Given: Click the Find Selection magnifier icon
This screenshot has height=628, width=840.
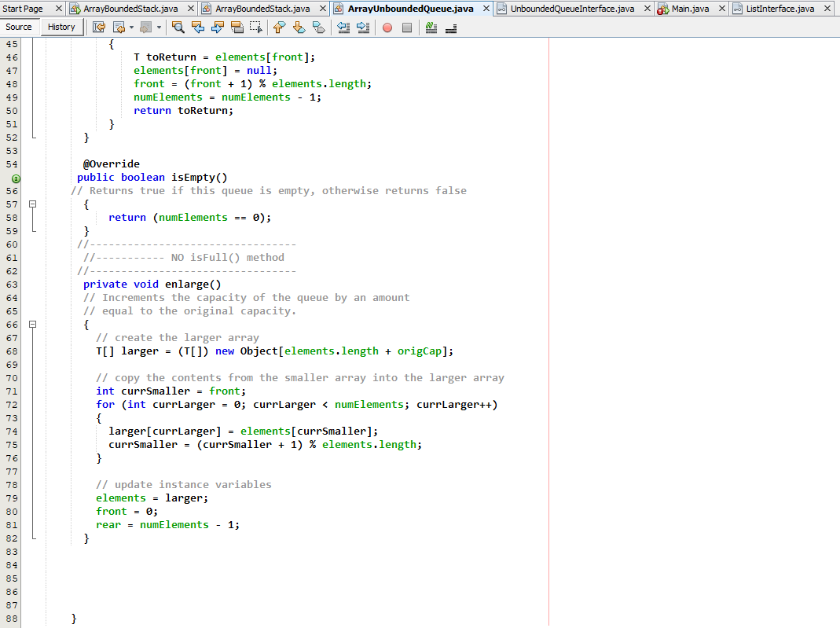Looking at the screenshot, I should 178,28.
